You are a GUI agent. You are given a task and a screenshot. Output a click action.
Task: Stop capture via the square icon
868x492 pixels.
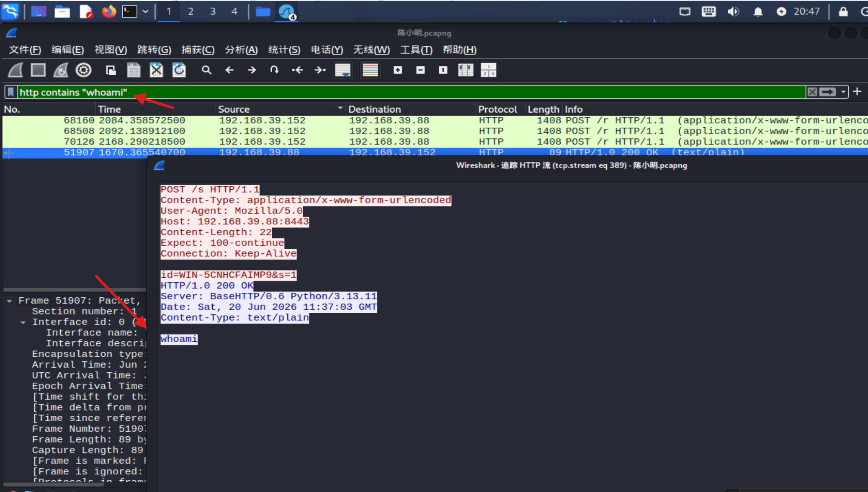38,70
